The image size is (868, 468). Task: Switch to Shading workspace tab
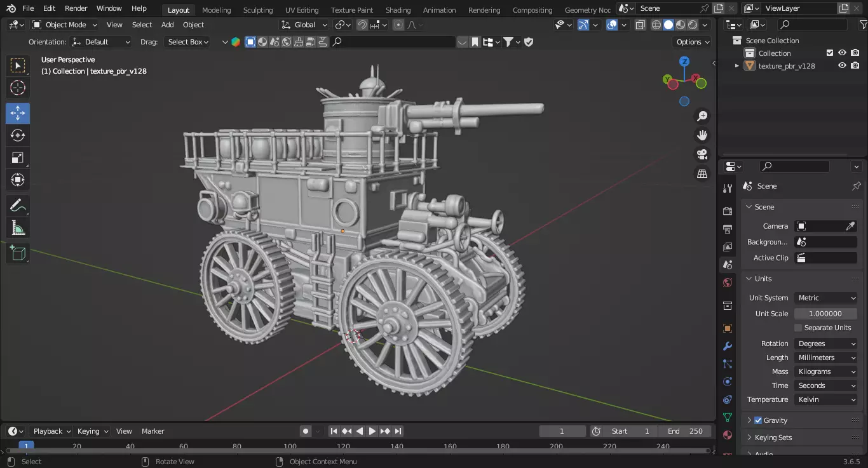click(x=398, y=10)
